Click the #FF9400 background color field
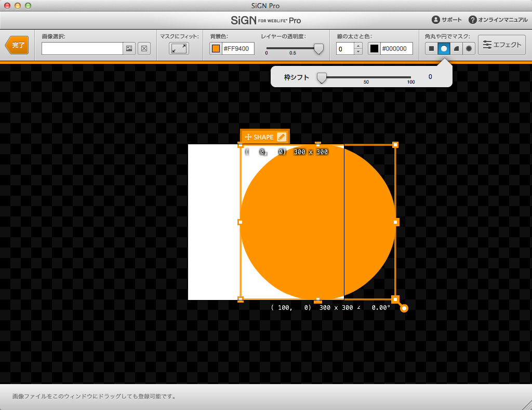The height and width of the screenshot is (410, 532). [238, 48]
